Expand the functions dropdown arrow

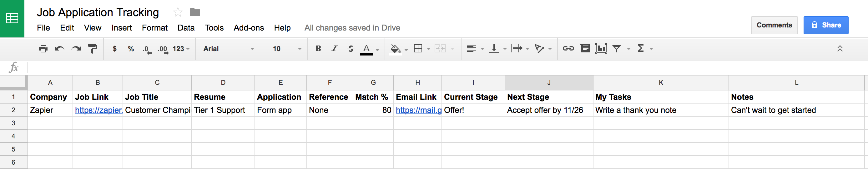[651, 49]
